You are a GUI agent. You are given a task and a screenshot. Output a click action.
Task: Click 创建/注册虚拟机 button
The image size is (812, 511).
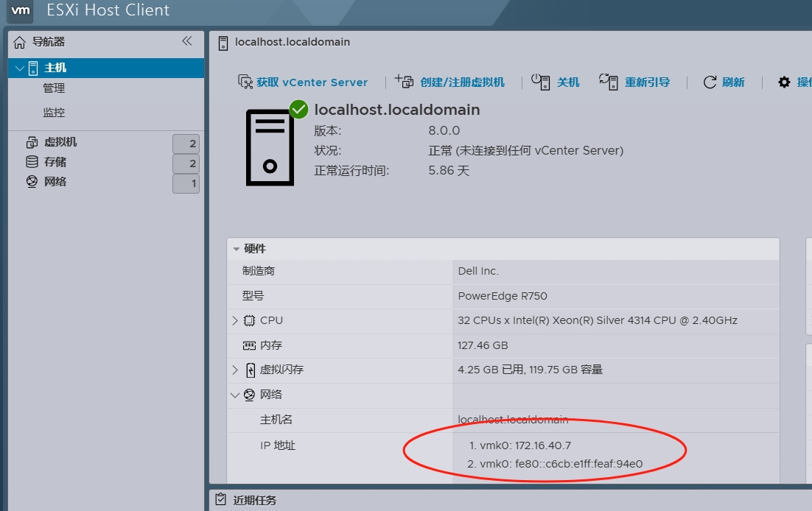(462, 82)
